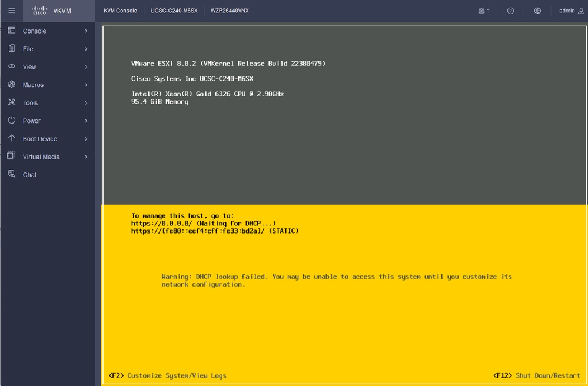Viewport: 588px width, 386px height.
Task: Open the Tools menu item
Action: pyautogui.click(x=47, y=103)
